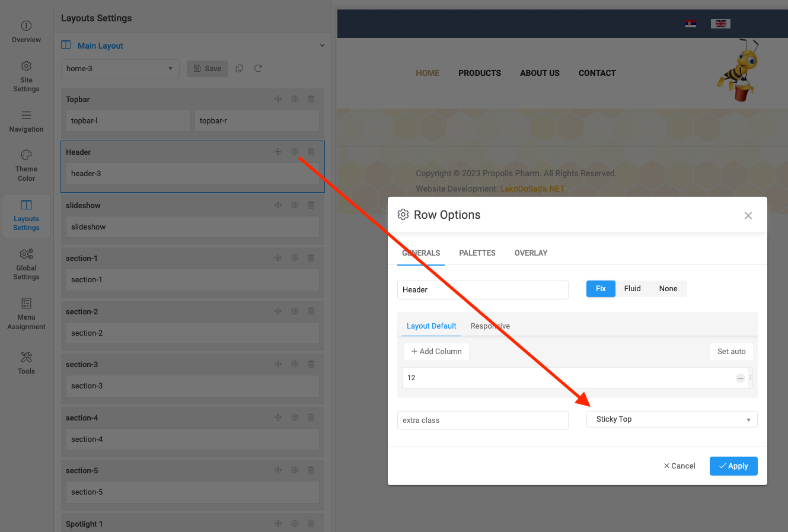Screen dimensions: 788x532
Task: Switch to the PALETTES tab
Action: pyautogui.click(x=477, y=253)
